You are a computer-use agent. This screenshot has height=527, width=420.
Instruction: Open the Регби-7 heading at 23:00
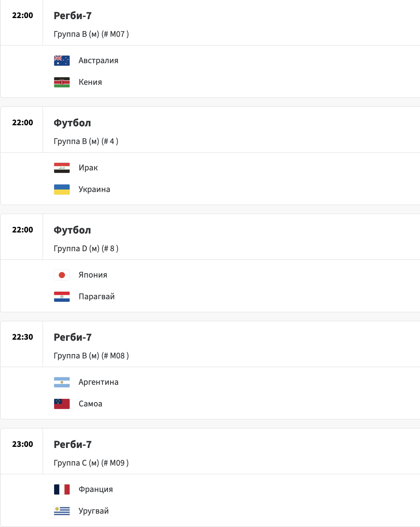[x=73, y=445]
